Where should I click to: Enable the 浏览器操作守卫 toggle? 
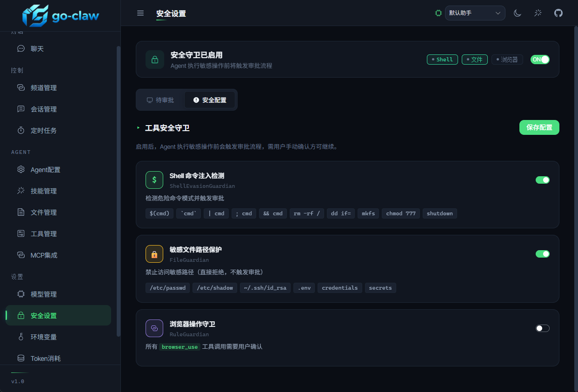coord(543,328)
